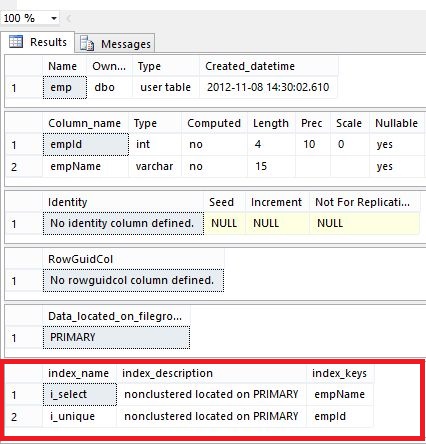This screenshot has width=426, height=444.
Task: Select the Created_datetime value 2012-11-08 14:30:02.610
Action: coord(268,87)
